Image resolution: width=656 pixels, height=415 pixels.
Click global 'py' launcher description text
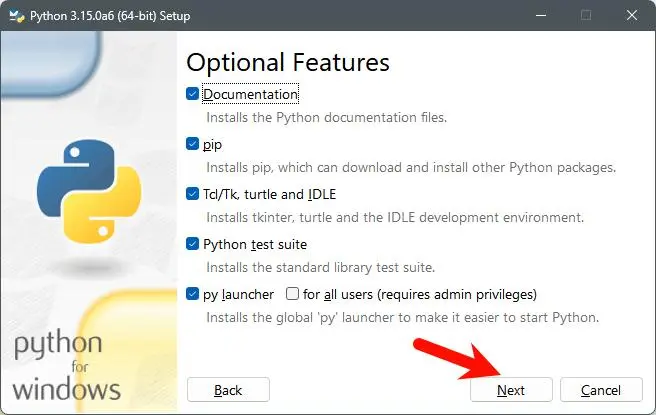[402, 318]
